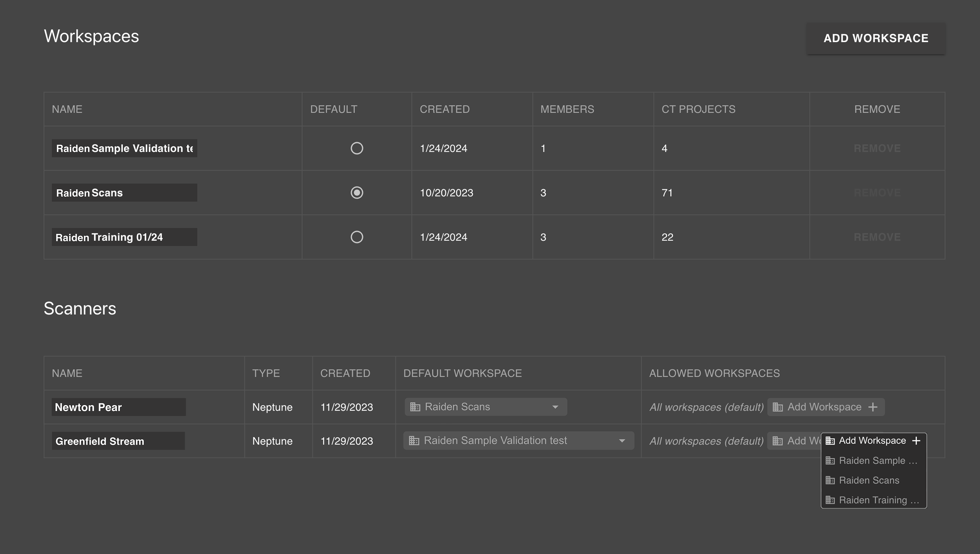Click REMOVE on the Raiden Scans row
The image size is (980, 554).
877,193
